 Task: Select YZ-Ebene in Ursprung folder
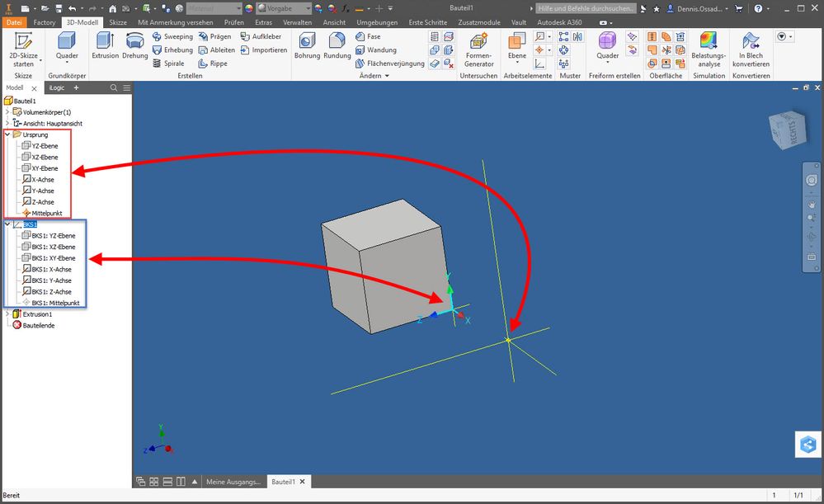[40, 145]
